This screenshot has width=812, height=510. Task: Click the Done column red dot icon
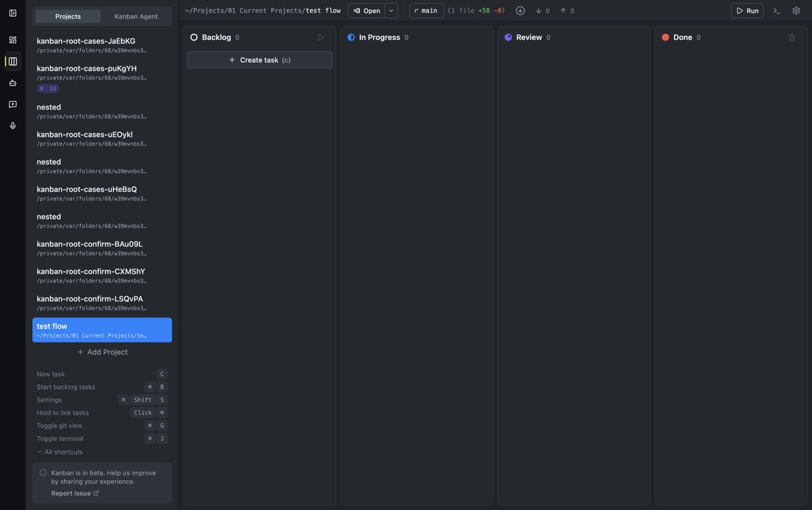coord(665,37)
